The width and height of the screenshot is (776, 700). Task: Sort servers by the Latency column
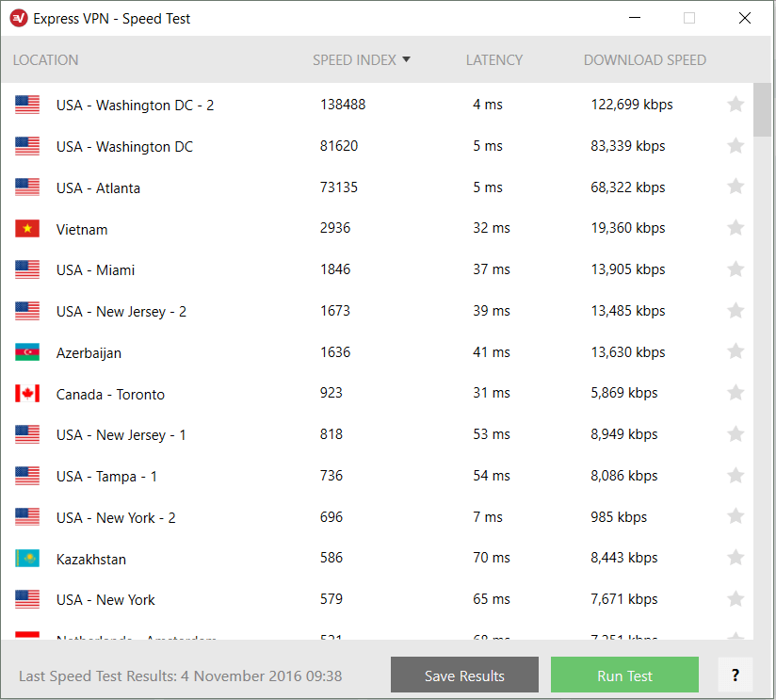[493, 59]
